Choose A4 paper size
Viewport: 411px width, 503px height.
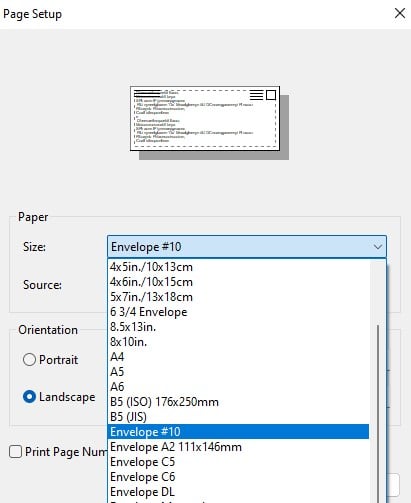click(x=238, y=357)
